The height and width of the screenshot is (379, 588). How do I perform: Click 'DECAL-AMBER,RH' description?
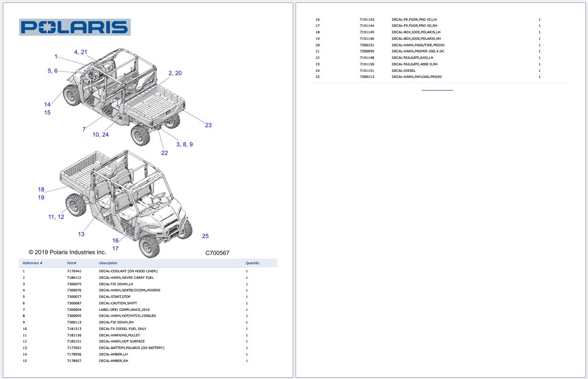coord(113,361)
